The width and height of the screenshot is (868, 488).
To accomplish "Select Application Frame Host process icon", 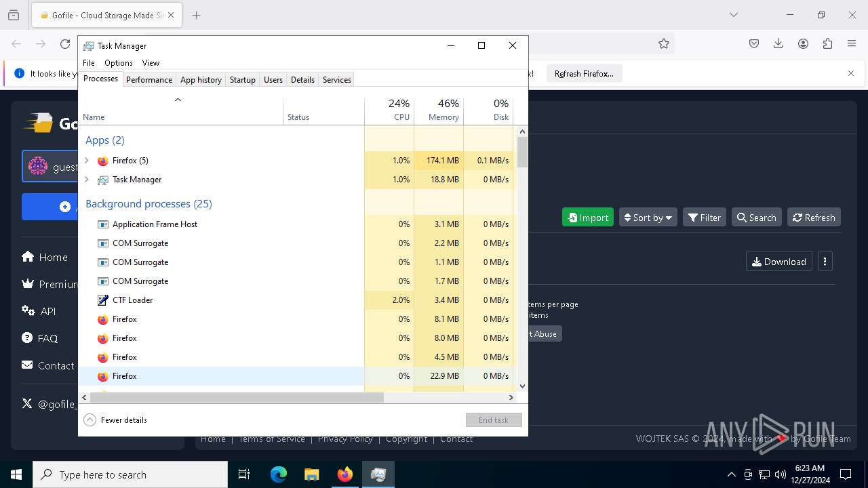I will (x=103, y=224).
